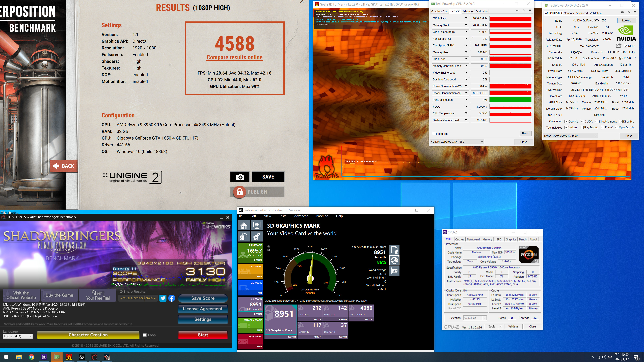Enable the Log to file checkbox
This screenshot has width=644, height=362.
[434, 134]
